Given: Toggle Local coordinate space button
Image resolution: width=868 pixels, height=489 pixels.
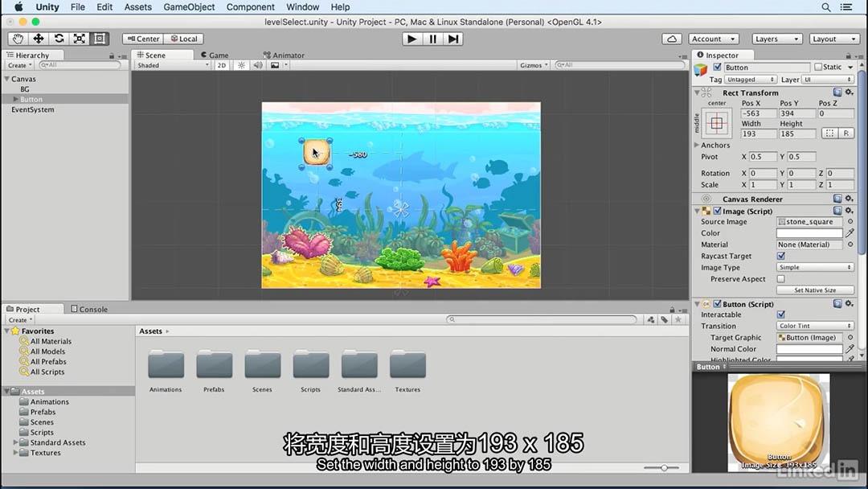Looking at the screenshot, I should pyautogui.click(x=184, y=39).
